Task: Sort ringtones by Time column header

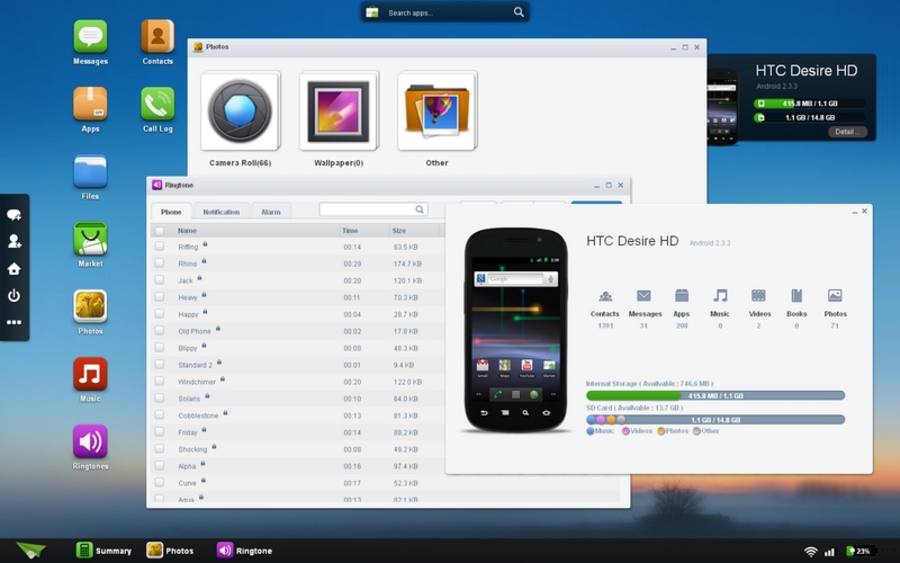Action: [350, 231]
